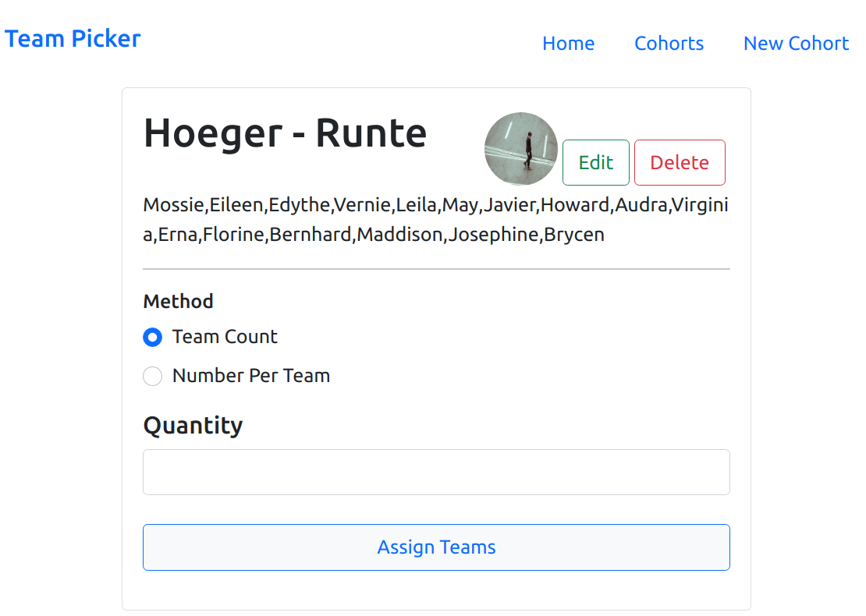Click the Edit button
This screenshot has height=616, width=866.
click(595, 162)
